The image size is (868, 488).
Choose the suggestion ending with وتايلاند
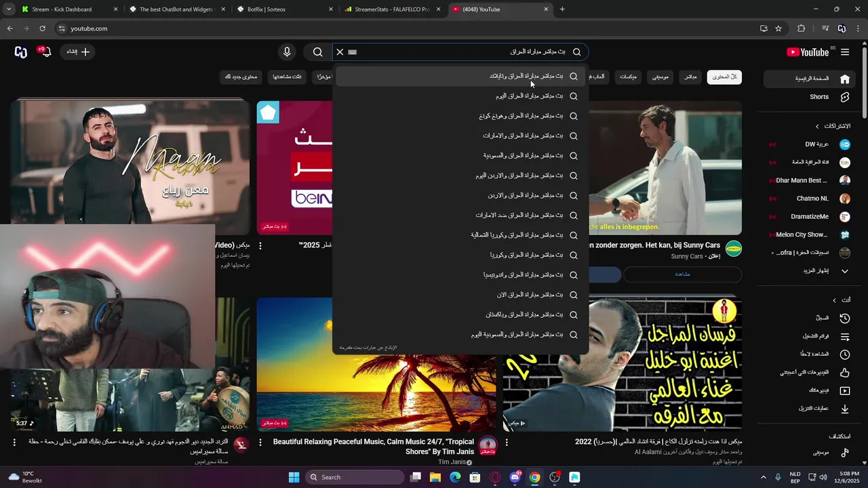pyautogui.click(x=461, y=77)
